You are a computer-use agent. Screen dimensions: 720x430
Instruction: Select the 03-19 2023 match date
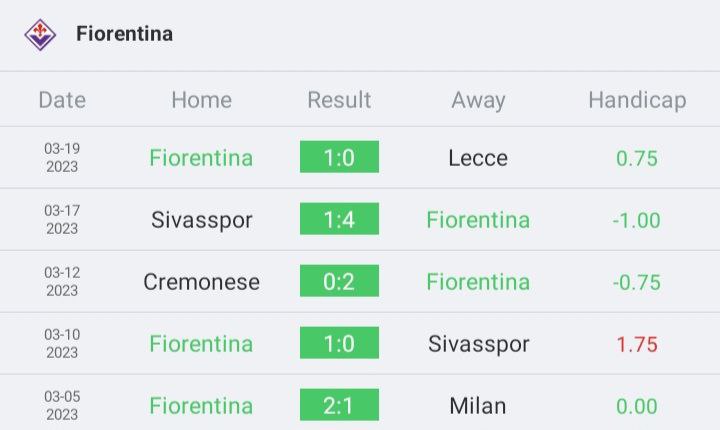click(62, 158)
